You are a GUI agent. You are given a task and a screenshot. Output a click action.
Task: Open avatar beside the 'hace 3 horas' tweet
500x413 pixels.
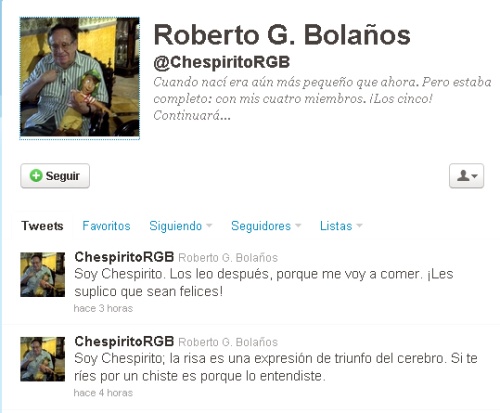point(43,275)
